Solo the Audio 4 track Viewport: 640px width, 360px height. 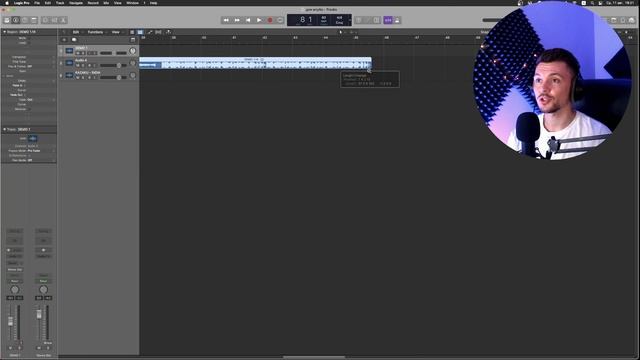click(83, 65)
